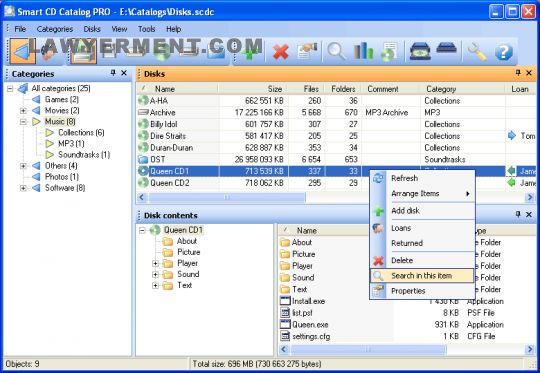Choose Properties from the context menu
540x373 pixels.
tap(423, 291)
